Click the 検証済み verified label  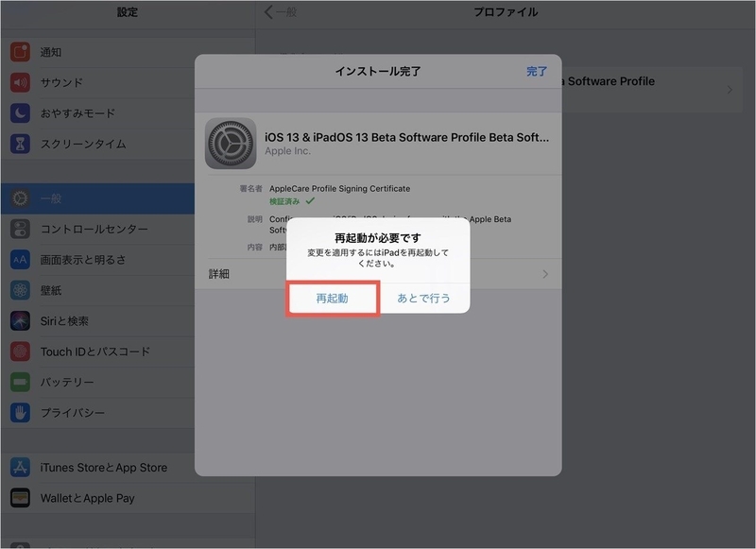click(x=284, y=201)
